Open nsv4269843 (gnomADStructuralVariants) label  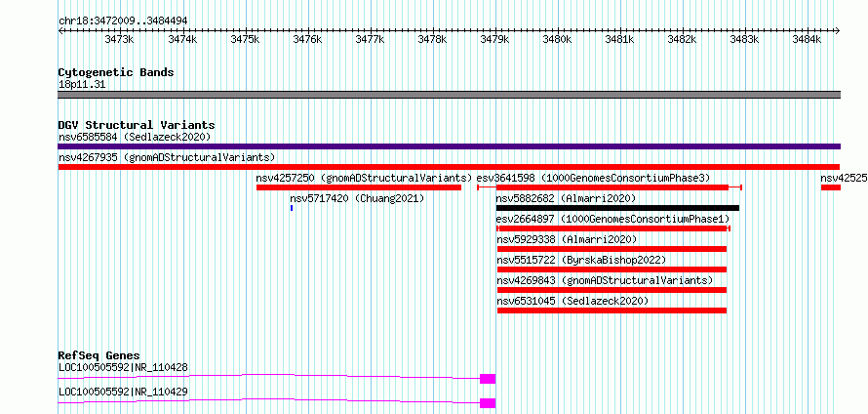tap(605, 280)
